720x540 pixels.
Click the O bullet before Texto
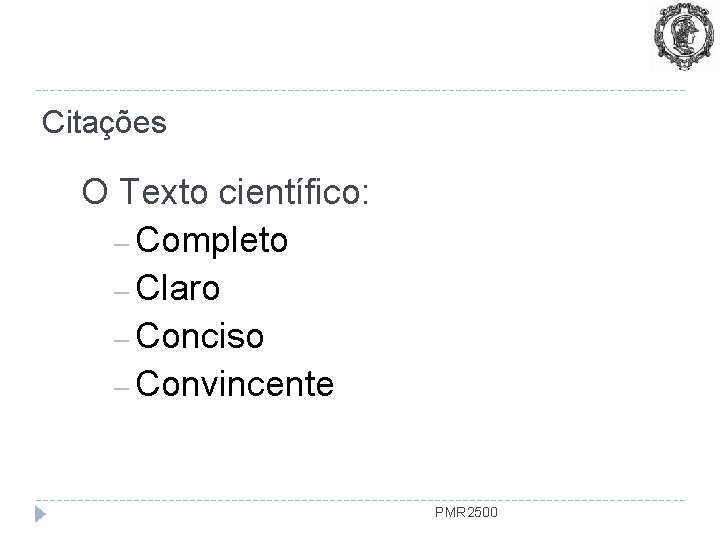[x=98, y=190]
